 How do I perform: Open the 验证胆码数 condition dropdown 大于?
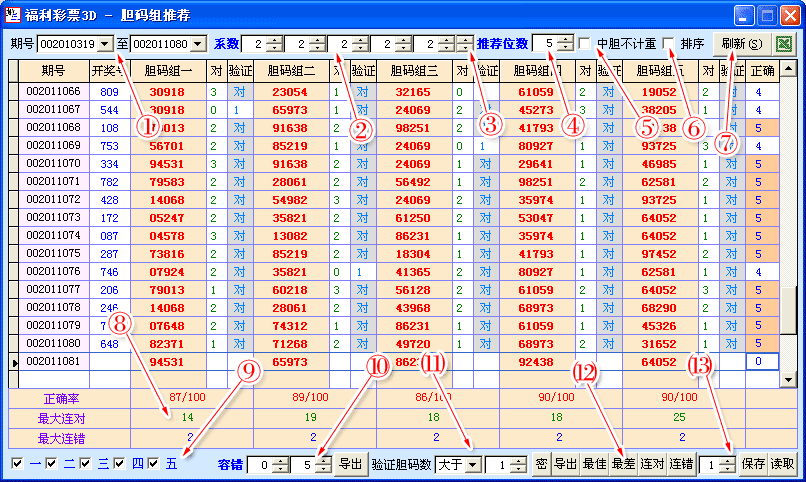pyautogui.click(x=473, y=466)
